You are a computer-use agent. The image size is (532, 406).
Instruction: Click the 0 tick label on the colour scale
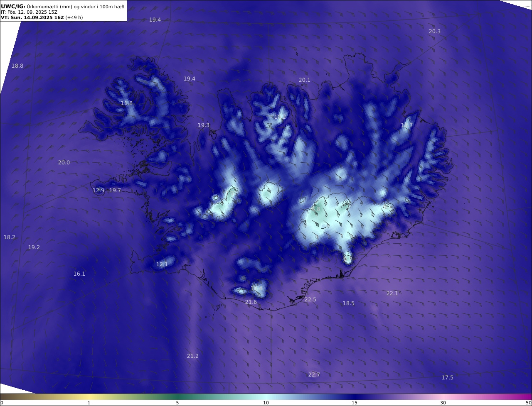[2, 403]
